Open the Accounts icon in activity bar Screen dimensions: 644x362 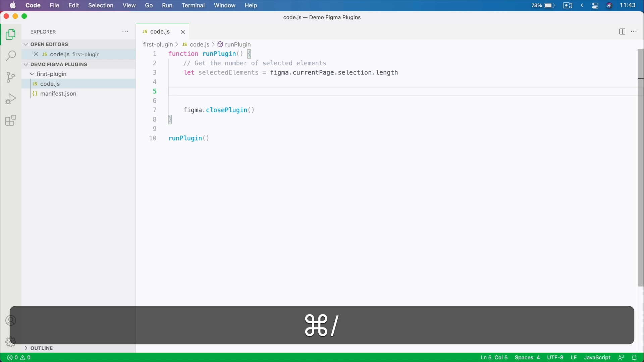11,321
